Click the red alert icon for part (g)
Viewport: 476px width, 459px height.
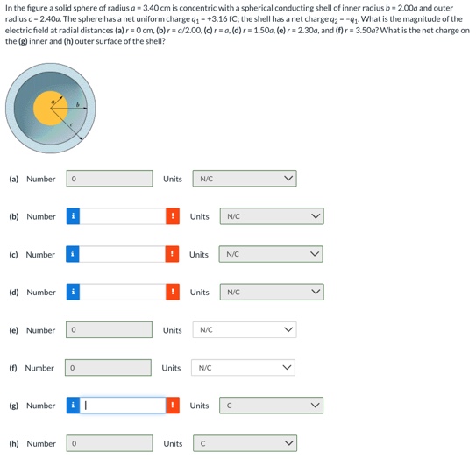coord(173,406)
